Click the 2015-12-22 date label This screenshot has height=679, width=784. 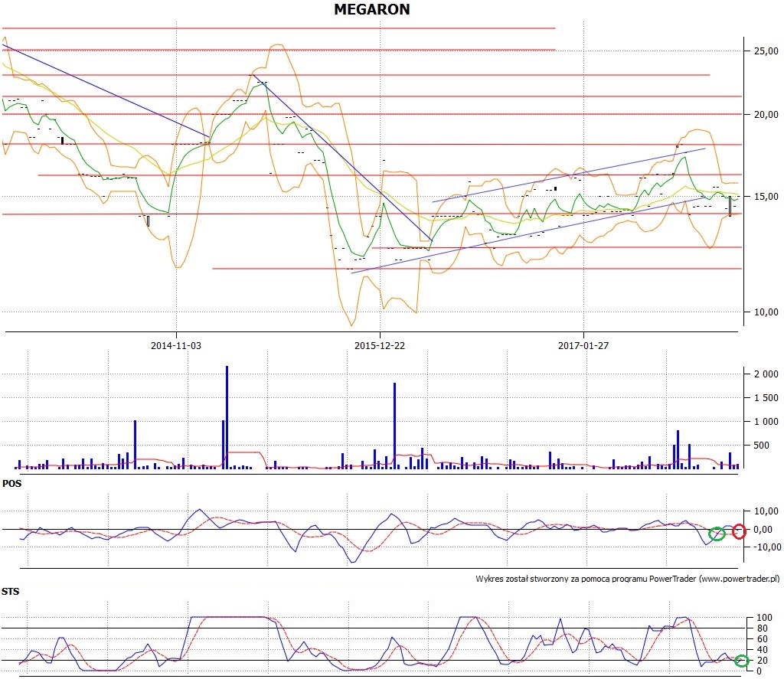tap(380, 345)
